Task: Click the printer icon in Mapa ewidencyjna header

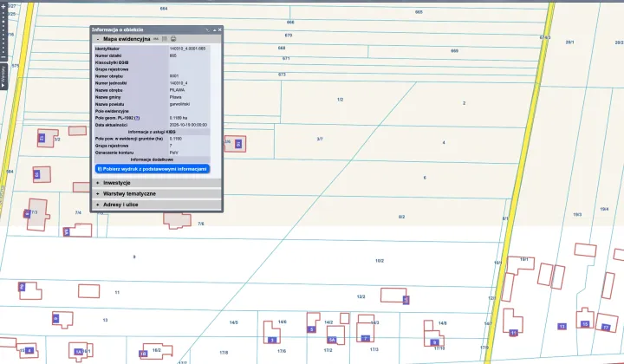Action: point(173,39)
